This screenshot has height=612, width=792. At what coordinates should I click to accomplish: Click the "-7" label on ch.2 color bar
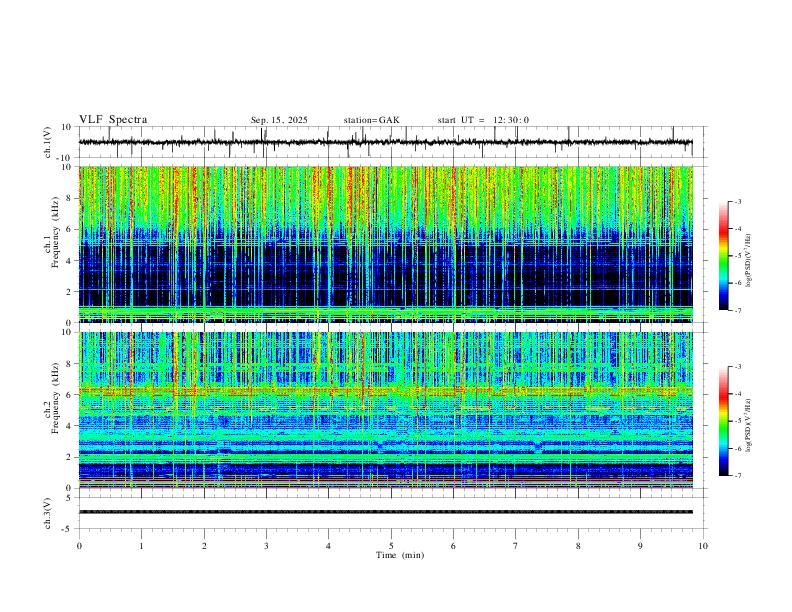pos(738,476)
